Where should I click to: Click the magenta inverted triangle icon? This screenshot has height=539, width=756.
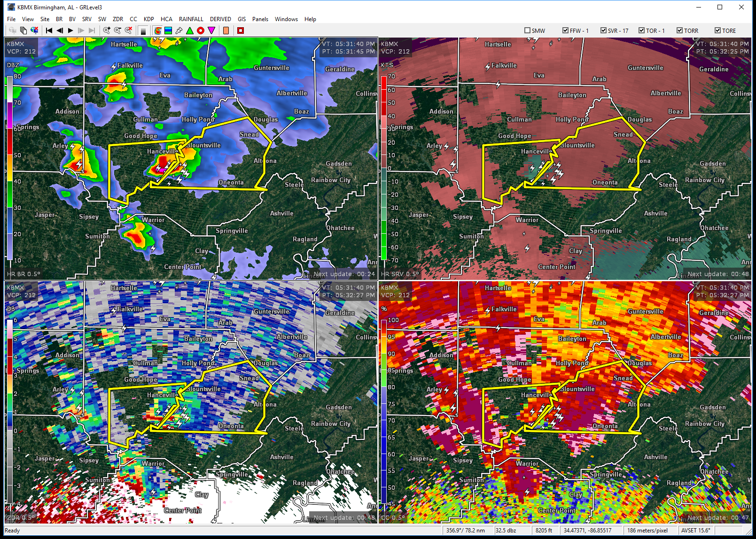(x=211, y=31)
